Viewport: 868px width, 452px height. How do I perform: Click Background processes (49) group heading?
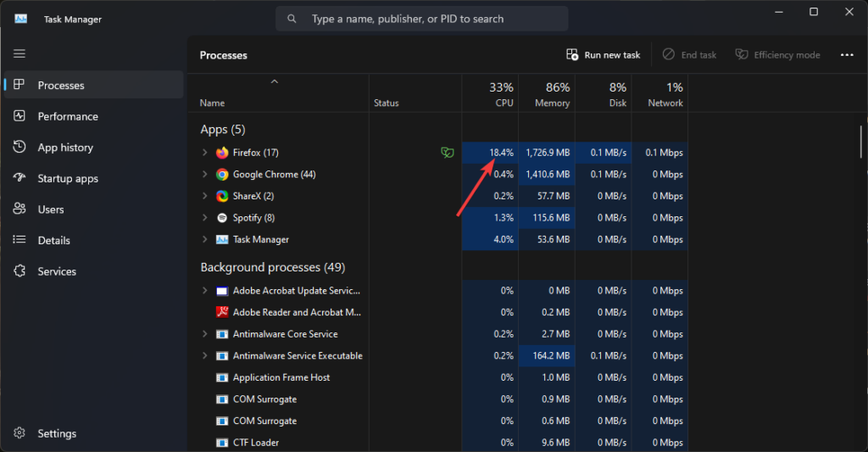[273, 267]
